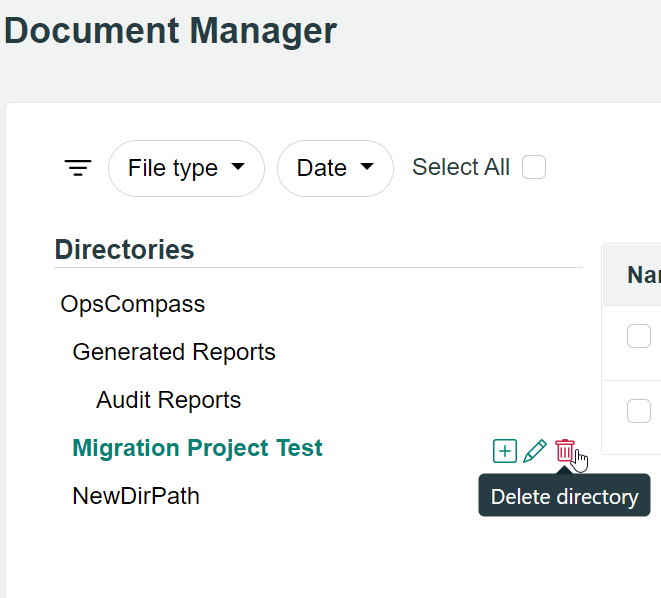This screenshot has height=598, width=661.
Task: Click the Directories heading
Action: [x=124, y=249]
